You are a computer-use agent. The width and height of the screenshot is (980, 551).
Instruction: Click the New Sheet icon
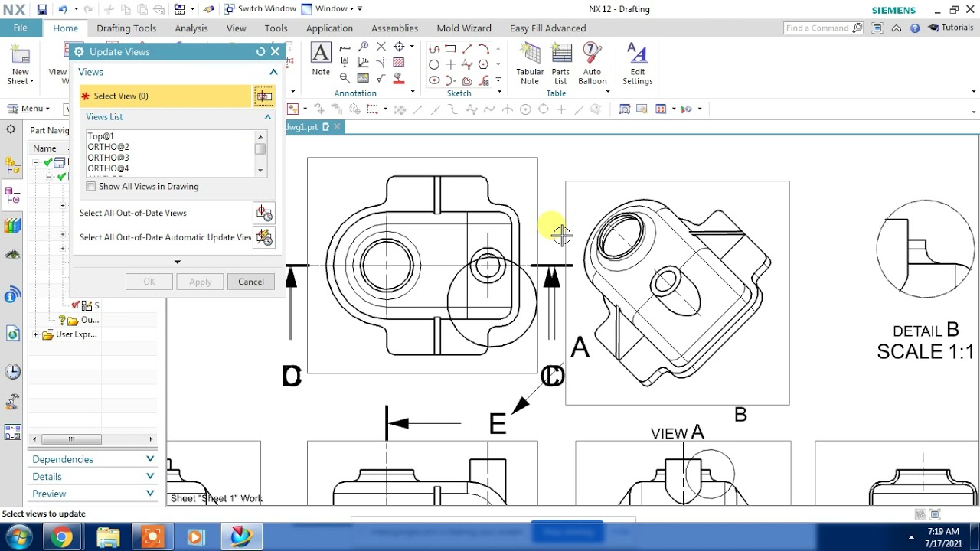(21, 64)
